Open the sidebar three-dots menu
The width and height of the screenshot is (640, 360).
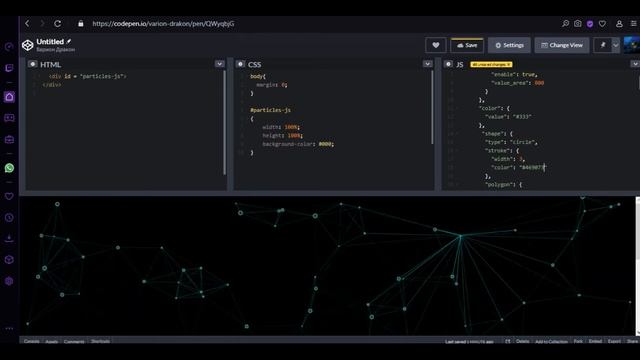[9, 328]
